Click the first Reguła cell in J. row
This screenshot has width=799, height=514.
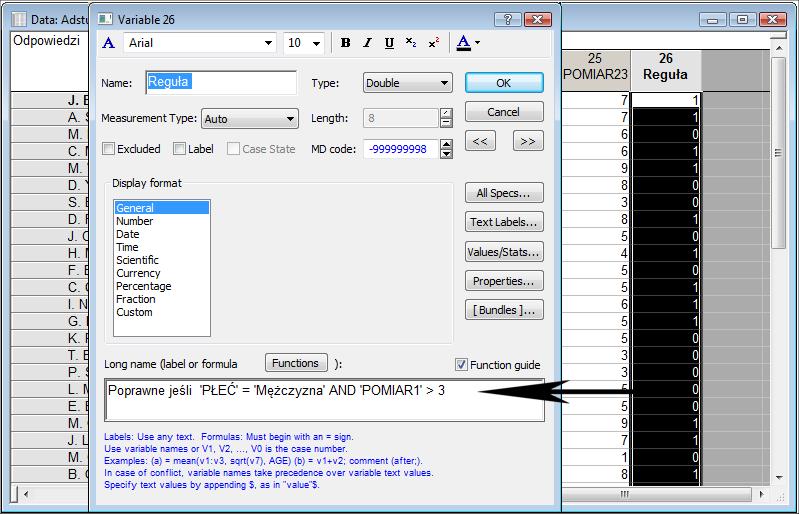665,100
